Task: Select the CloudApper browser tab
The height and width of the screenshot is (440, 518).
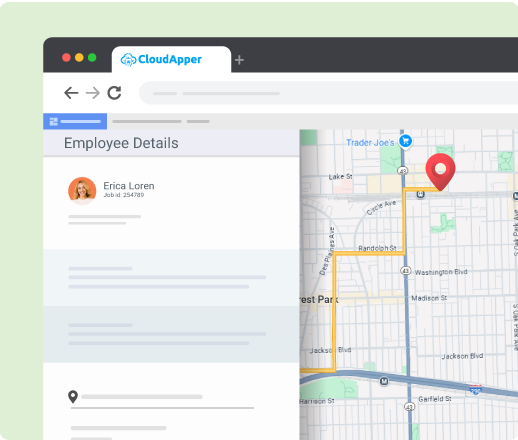Action: click(171, 59)
